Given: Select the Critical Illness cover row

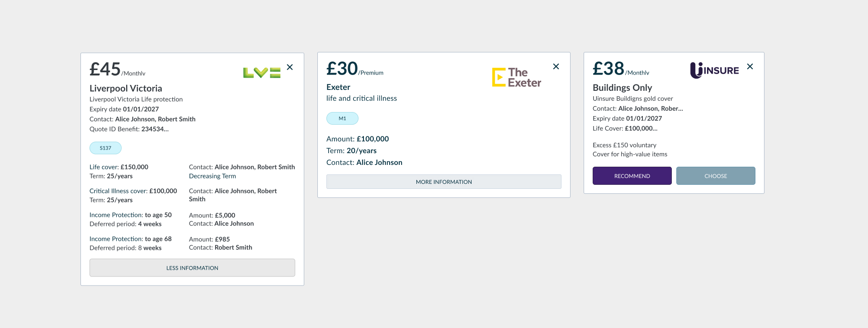Looking at the screenshot, I should (x=133, y=191).
